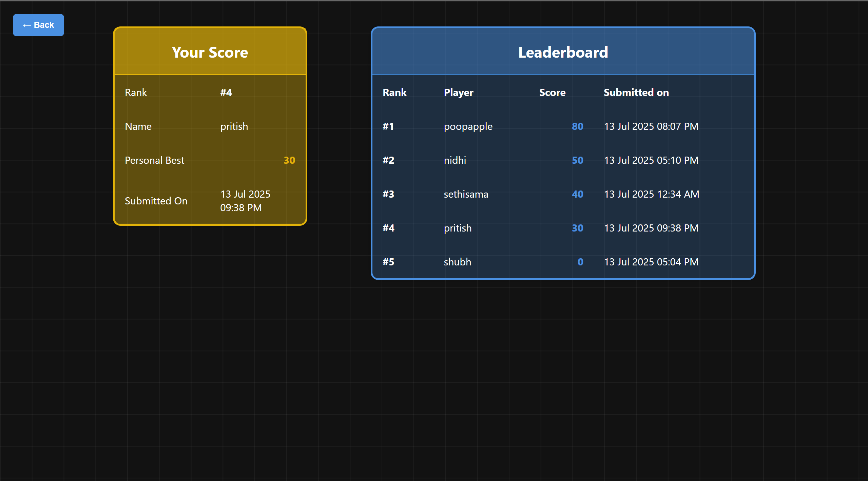Click the Personal Best value 30
The image size is (868, 481).
[x=289, y=160]
